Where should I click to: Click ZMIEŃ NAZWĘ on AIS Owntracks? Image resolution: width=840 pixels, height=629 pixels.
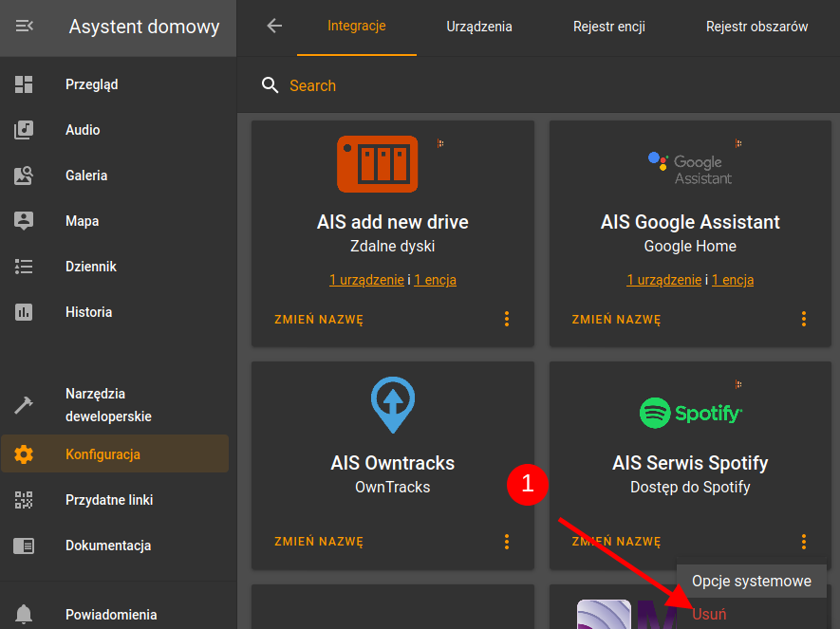click(x=319, y=542)
